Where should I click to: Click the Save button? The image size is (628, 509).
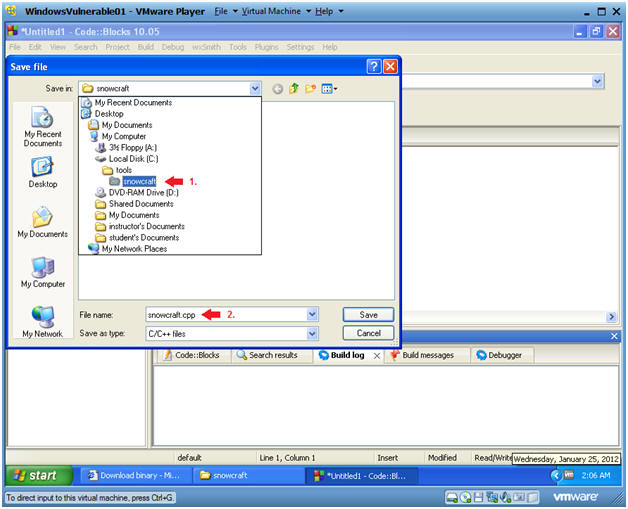(368, 315)
